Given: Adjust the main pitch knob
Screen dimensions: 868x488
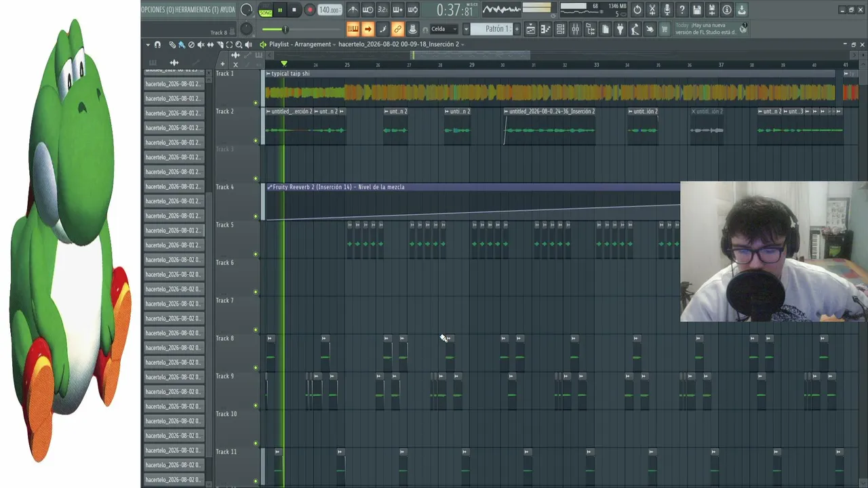Looking at the screenshot, I should (247, 29).
